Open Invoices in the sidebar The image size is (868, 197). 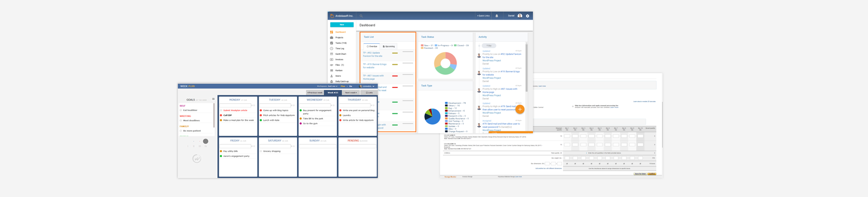pyautogui.click(x=339, y=60)
